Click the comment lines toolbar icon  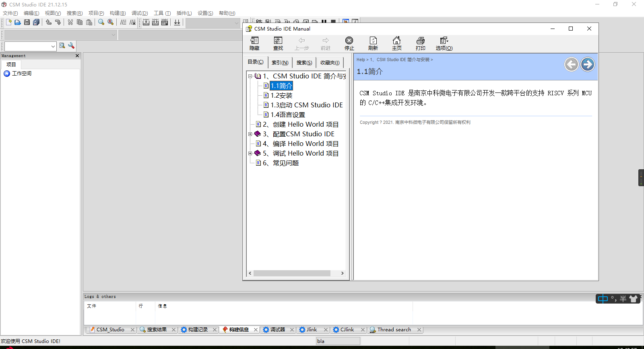coord(123,23)
